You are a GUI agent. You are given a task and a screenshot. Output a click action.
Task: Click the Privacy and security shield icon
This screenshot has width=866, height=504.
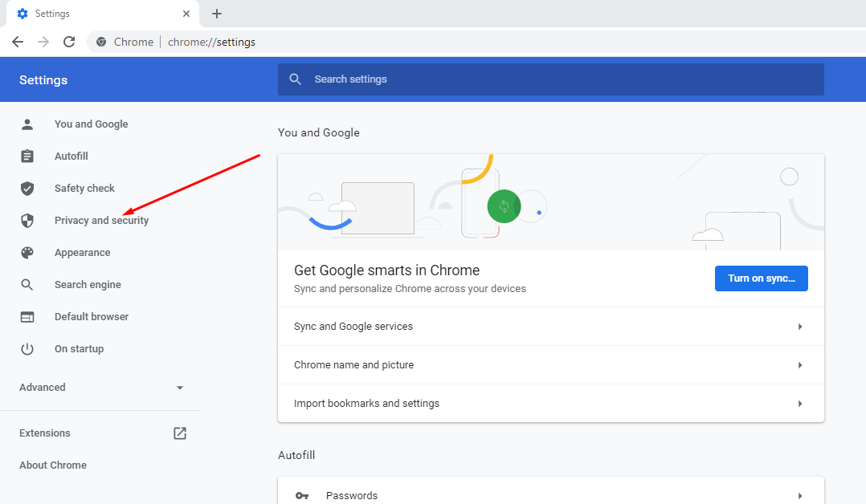coord(27,220)
